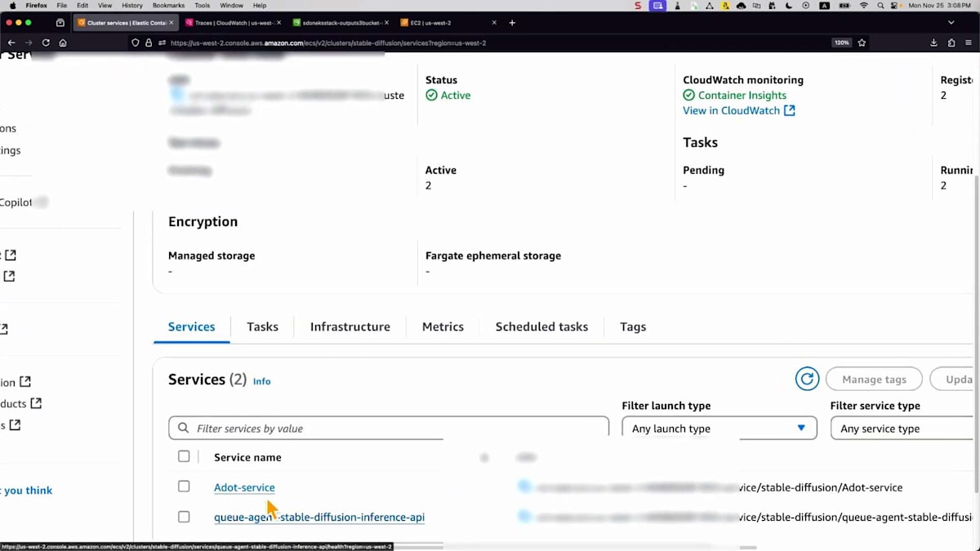Toggle the select-all services checkbox
The image size is (980, 551).
coord(184,456)
